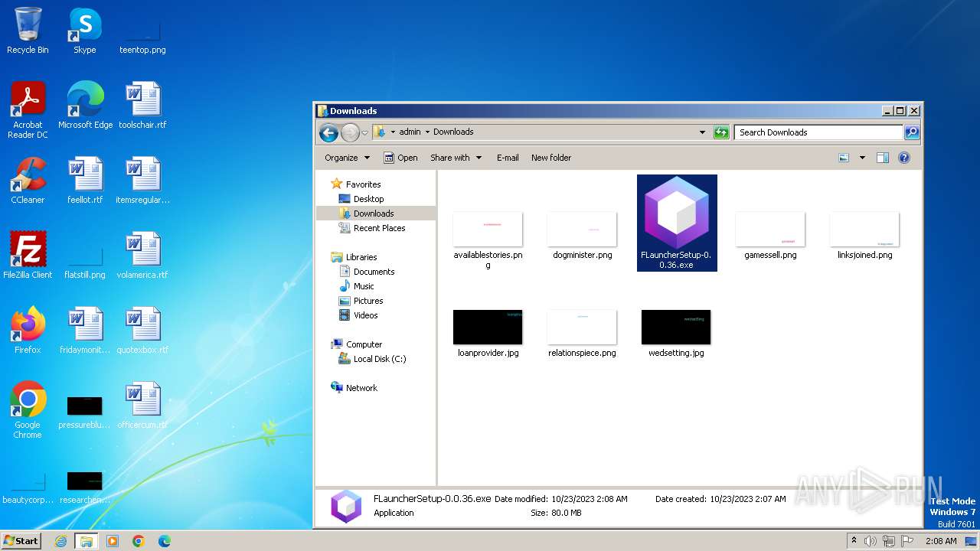980x551 pixels.
Task: Launch Firefox from the desktop
Action: (x=28, y=331)
